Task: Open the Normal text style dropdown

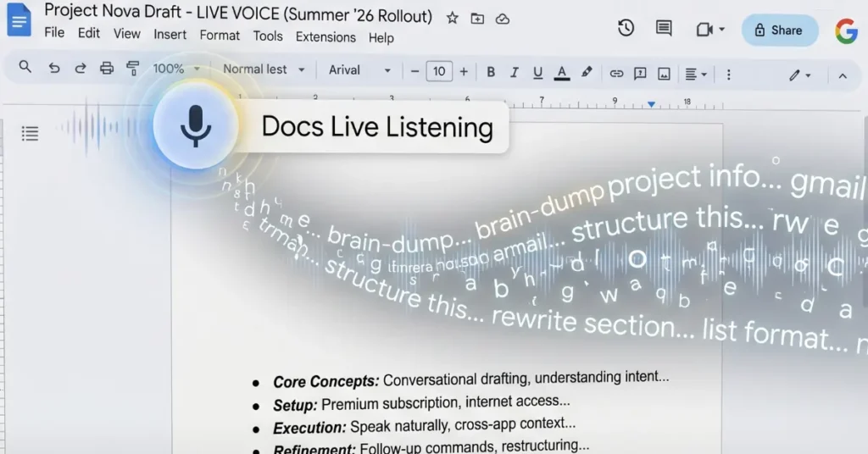Action: click(264, 69)
